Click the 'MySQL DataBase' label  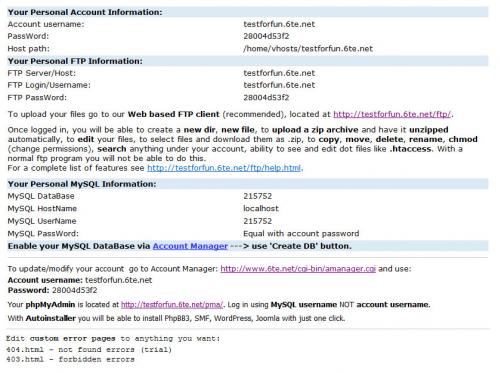(x=41, y=196)
